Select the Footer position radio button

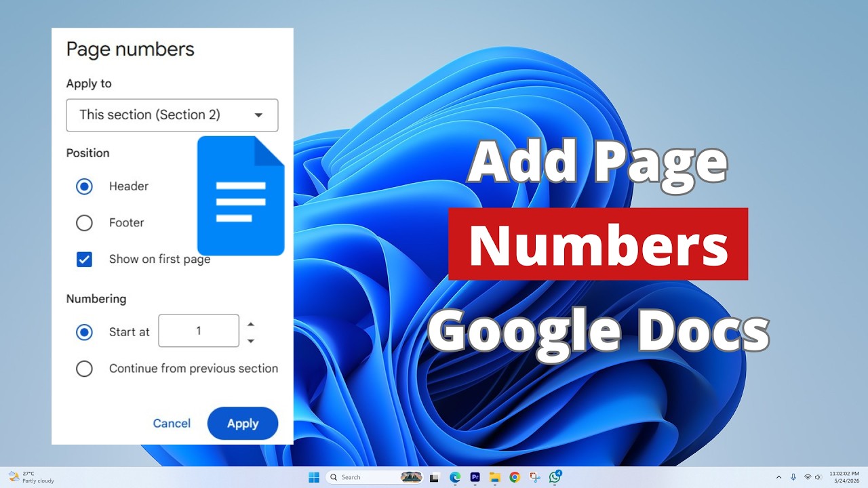pyautogui.click(x=84, y=223)
